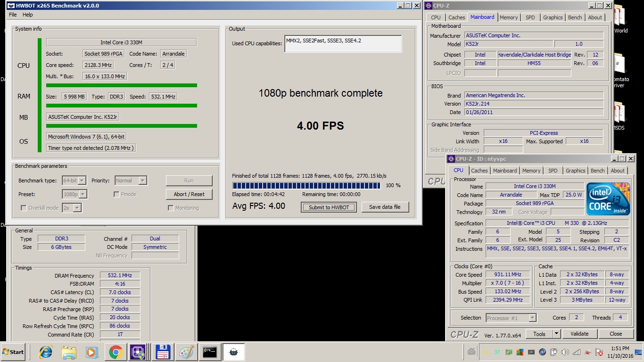Switch to HWBOT x265 floppy disk taskbar icon

tap(163, 352)
